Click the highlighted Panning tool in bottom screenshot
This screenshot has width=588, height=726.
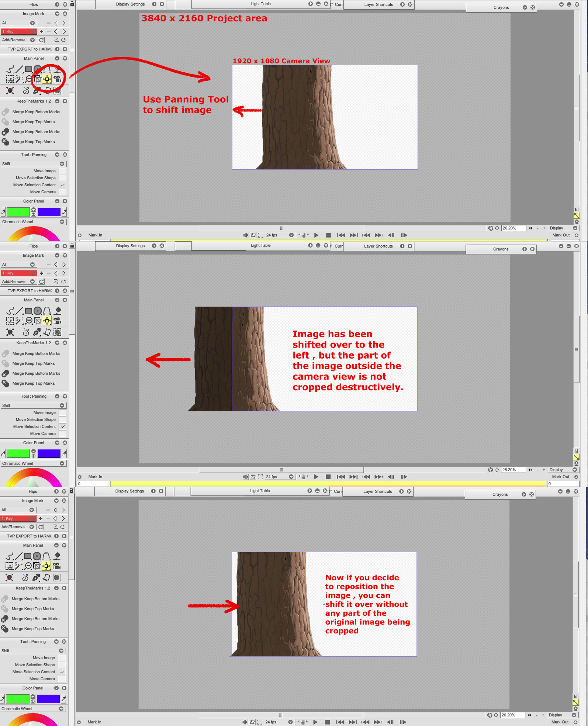(46, 566)
